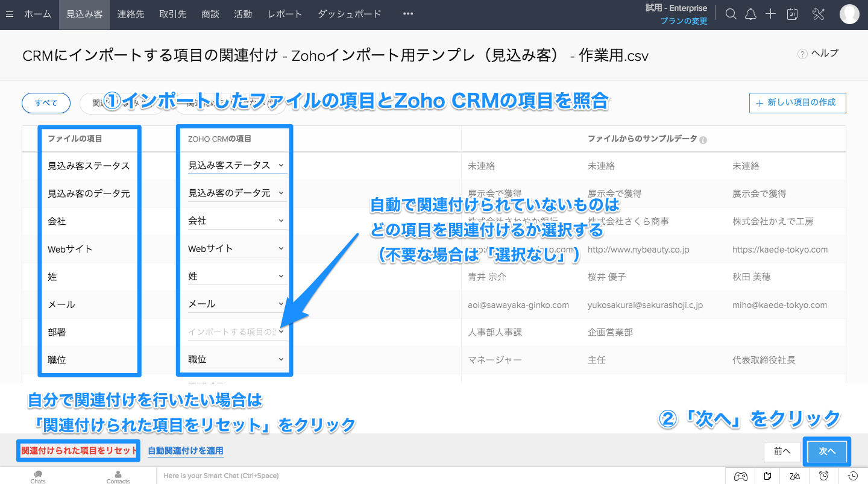Open notifications bell icon
Screen dimensions: 868x484
click(x=750, y=14)
